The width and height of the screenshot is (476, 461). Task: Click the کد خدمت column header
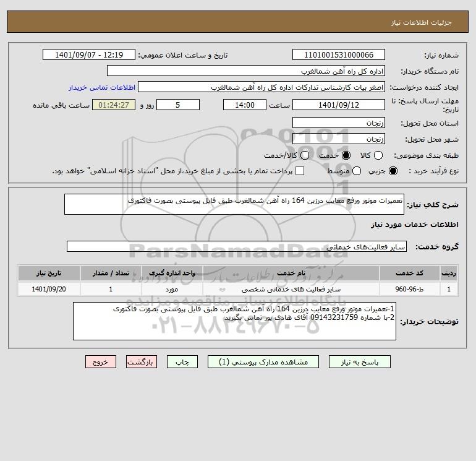pyautogui.click(x=409, y=273)
